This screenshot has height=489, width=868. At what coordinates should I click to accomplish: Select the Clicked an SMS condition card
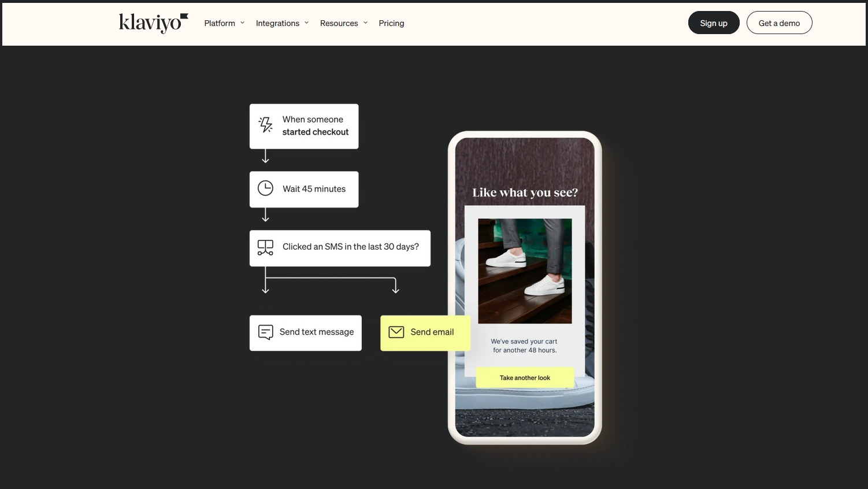pos(340,248)
